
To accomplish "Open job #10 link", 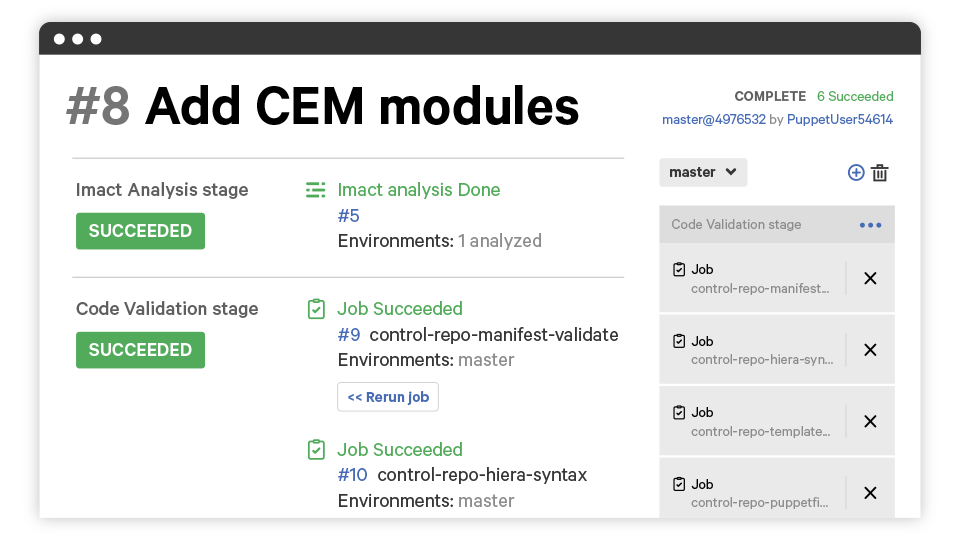I will [352, 475].
